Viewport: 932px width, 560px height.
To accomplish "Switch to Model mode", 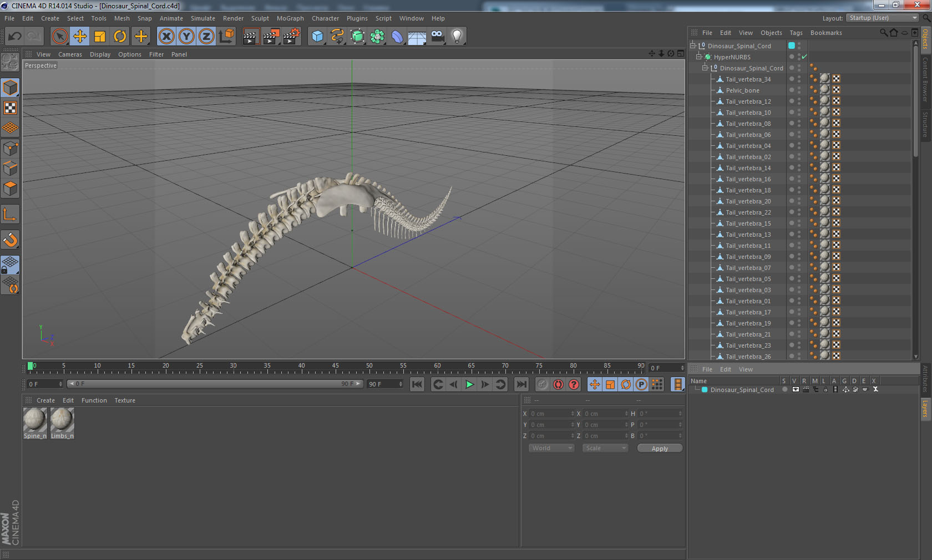I will click(x=10, y=88).
